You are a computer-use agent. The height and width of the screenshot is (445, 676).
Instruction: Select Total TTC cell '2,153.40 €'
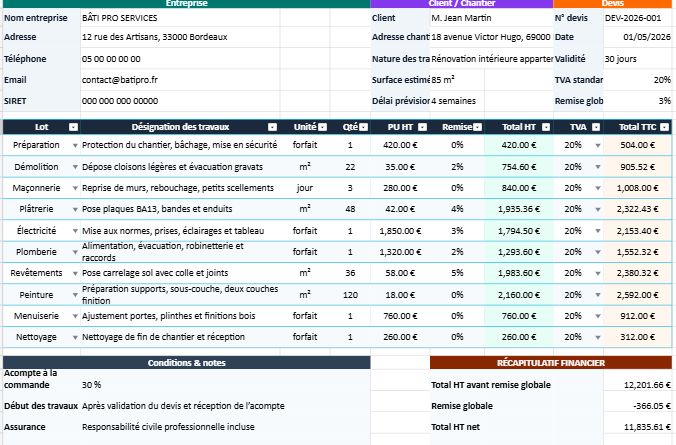pyautogui.click(x=638, y=231)
